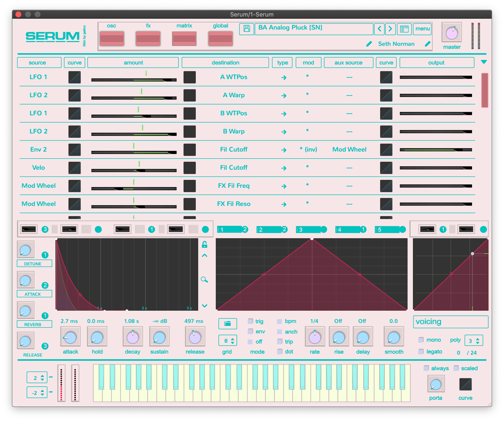This screenshot has height=421, width=504.
Task: Change the pitch bend down stepper showing -2
Action: (37, 392)
